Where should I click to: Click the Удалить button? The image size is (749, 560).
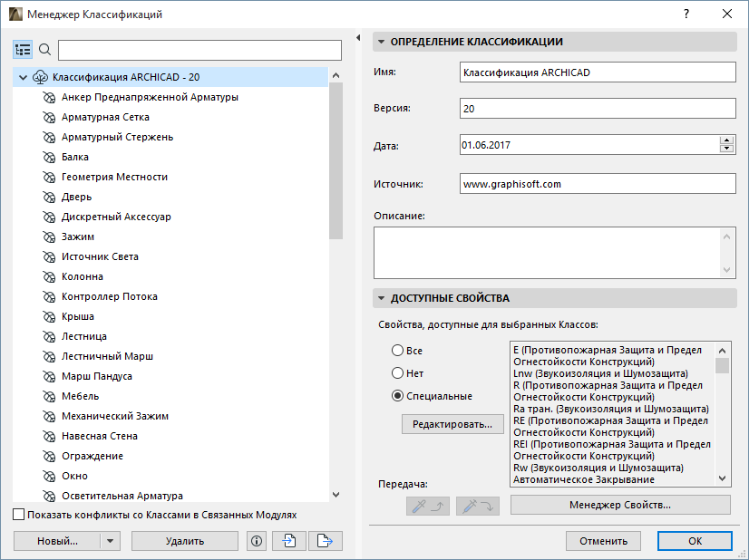(x=185, y=541)
